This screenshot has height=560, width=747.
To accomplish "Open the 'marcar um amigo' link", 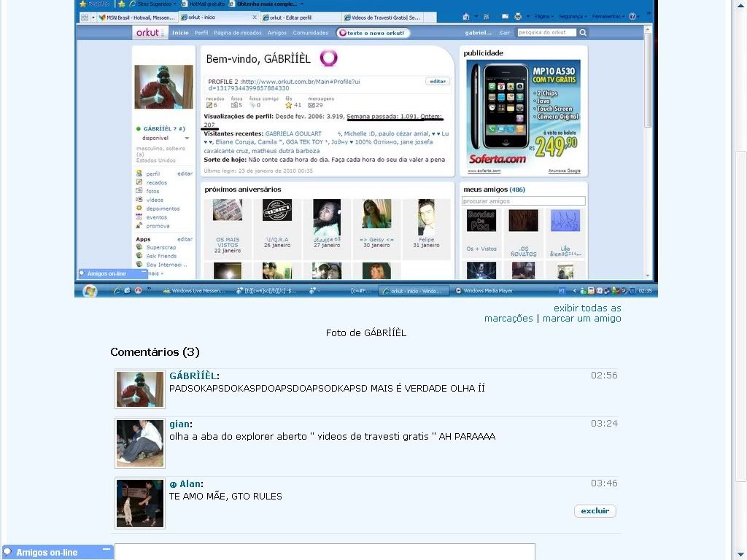I will coord(581,318).
